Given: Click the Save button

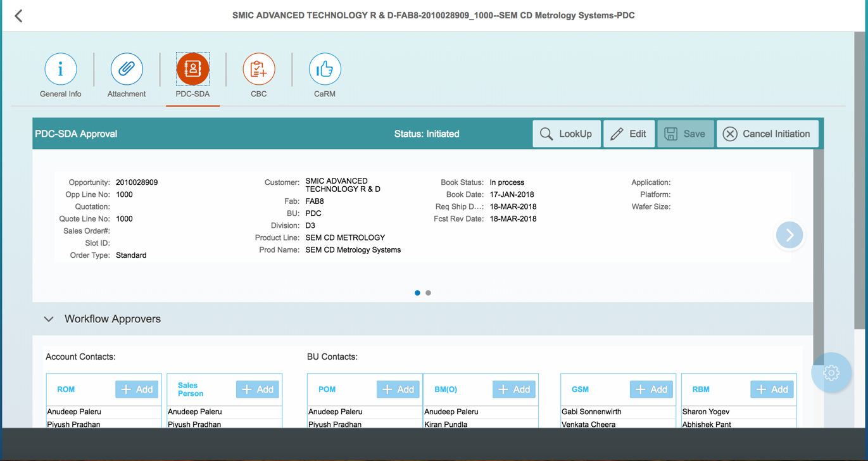Looking at the screenshot, I should tap(686, 134).
